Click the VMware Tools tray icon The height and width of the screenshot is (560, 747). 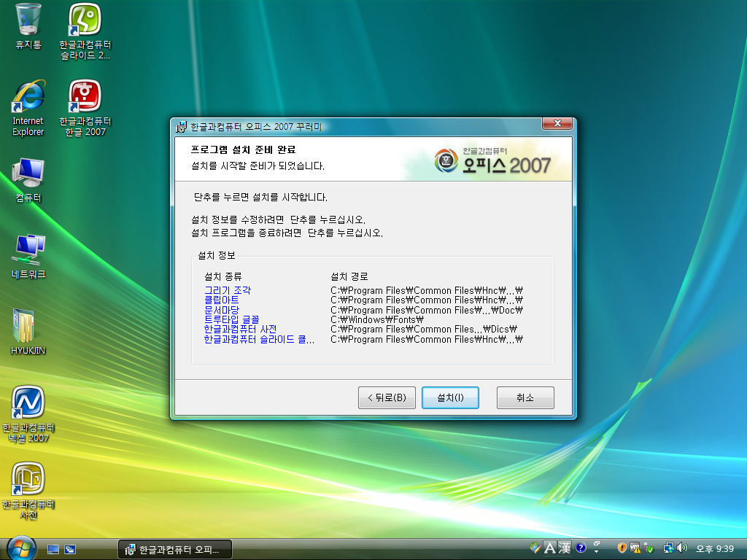pos(635,548)
